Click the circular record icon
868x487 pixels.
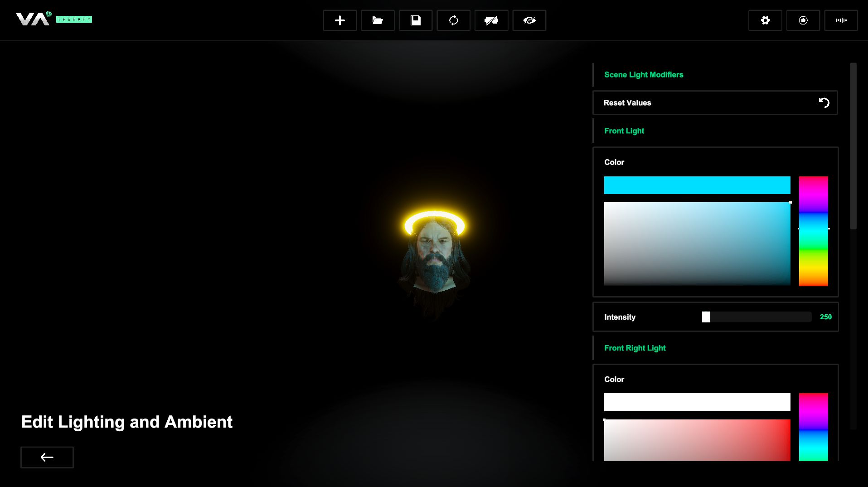[x=803, y=20]
